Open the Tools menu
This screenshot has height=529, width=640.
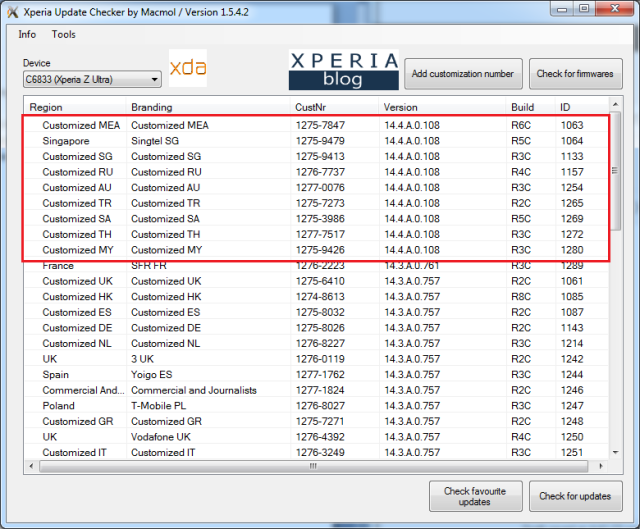click(63, 34)
